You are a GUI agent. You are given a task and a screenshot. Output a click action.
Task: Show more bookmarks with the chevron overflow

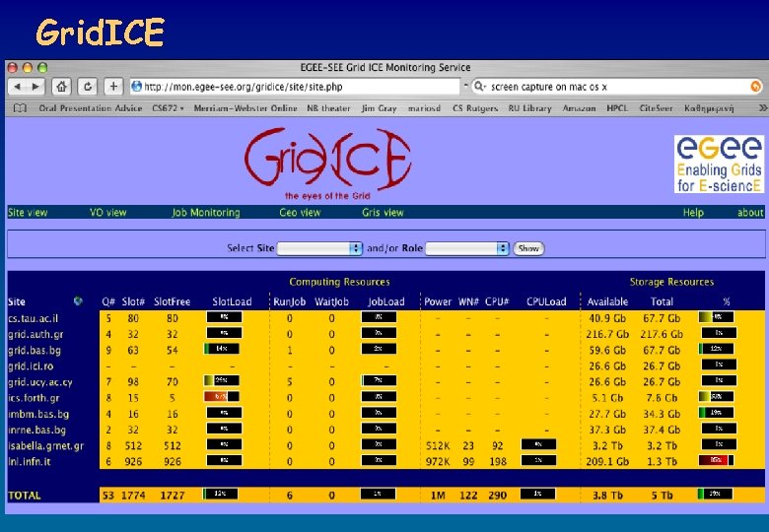[763, 107]
